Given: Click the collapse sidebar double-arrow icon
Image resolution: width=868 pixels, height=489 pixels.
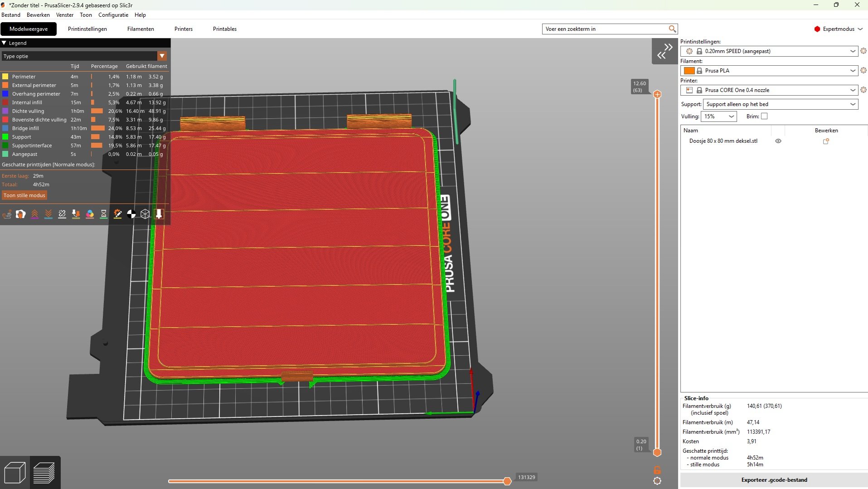Looking at the screenshot, I should [x=664, y=51].
